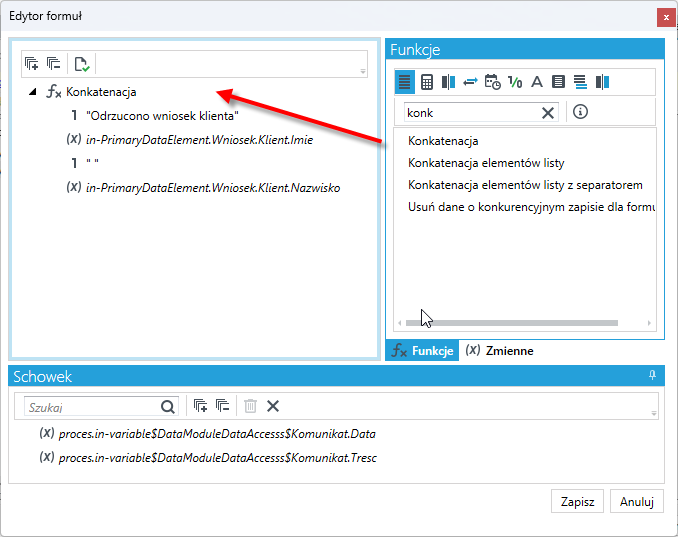Select the blank space " " constant row
The image size is (678, 537).
pos(92,163)
